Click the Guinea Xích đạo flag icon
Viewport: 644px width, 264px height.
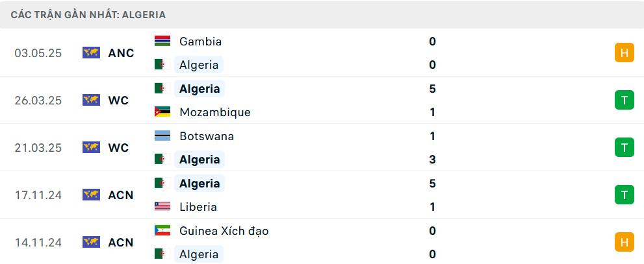(x=162, y=230)
